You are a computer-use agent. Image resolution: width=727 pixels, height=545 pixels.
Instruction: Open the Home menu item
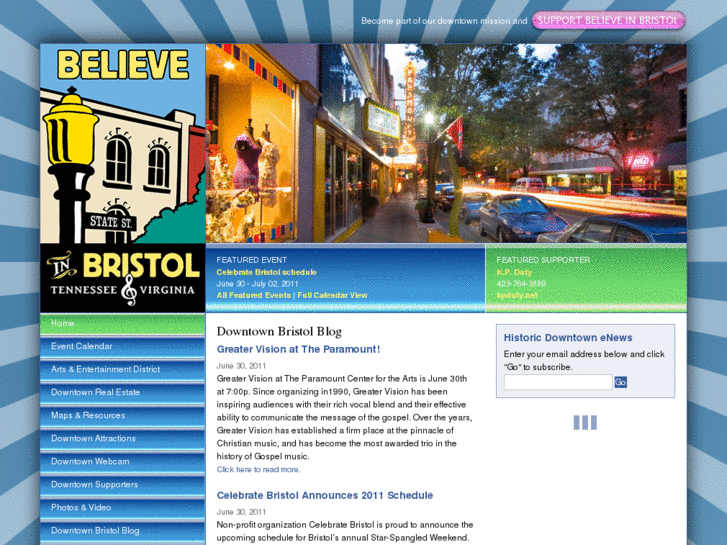click(123, 323)
